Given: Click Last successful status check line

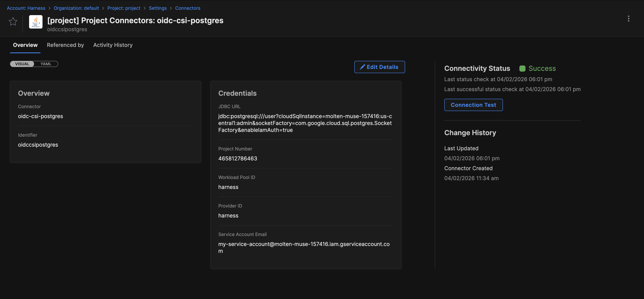Looking at the screenshot, I should point(512,89).
